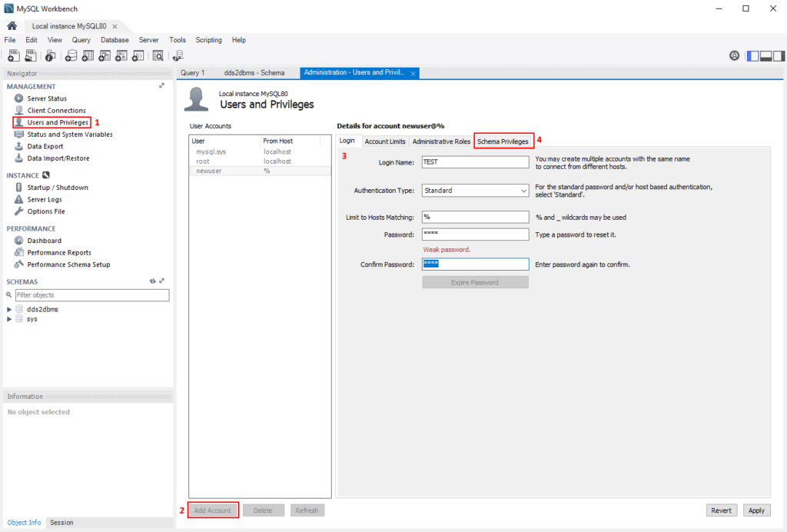787x532 pixels.
Task: Select the root user account row
Action: (x=260, y=161)
